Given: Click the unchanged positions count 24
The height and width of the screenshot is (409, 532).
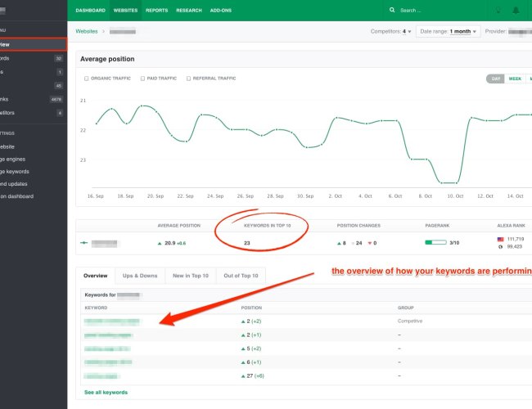Looking at the screenshot, I should click(359, 243).
